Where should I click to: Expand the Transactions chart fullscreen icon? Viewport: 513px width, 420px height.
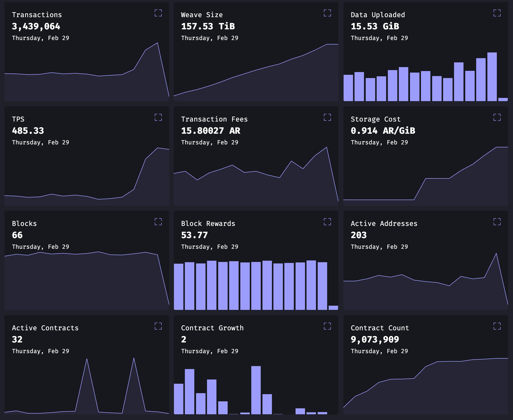(x=158, y=13)
